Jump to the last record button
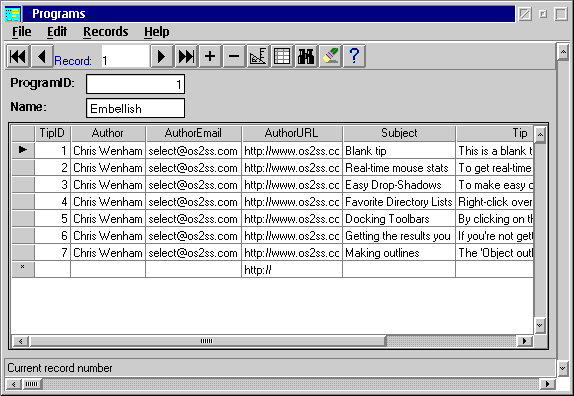574x396 pixels. (186, 56)
